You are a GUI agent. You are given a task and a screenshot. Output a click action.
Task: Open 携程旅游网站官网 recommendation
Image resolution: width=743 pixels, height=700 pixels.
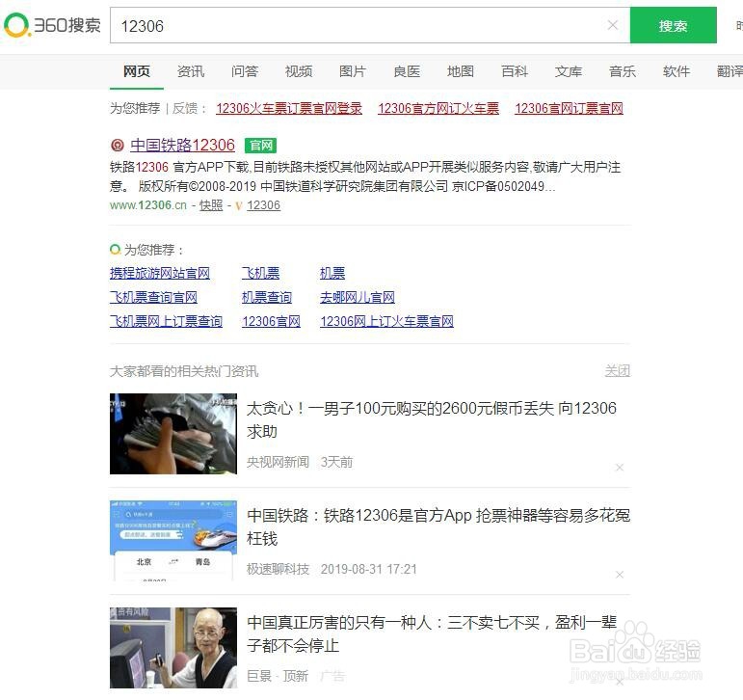tap(160, 273)
